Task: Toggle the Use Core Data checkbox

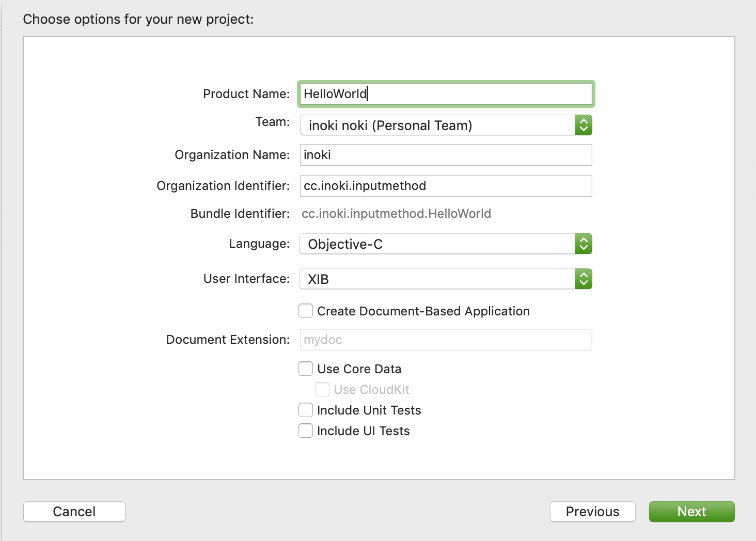Action: 306,369
